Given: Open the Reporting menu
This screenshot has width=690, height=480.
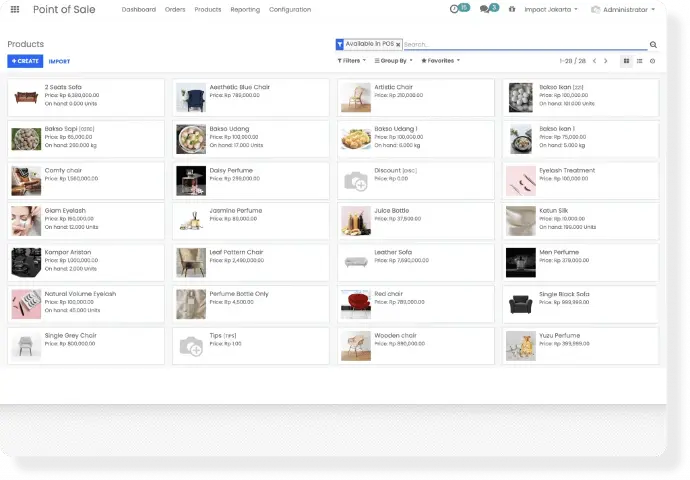Looking at the screenshot, I should pos(245,9).
